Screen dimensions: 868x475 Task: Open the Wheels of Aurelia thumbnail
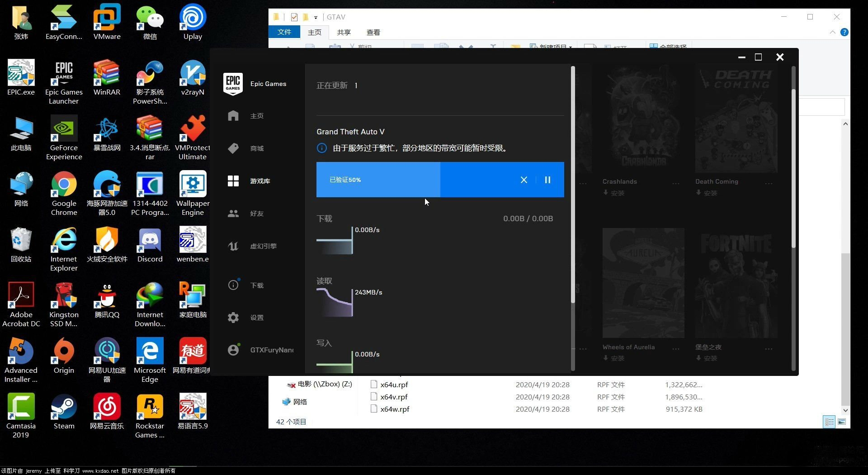643,283
